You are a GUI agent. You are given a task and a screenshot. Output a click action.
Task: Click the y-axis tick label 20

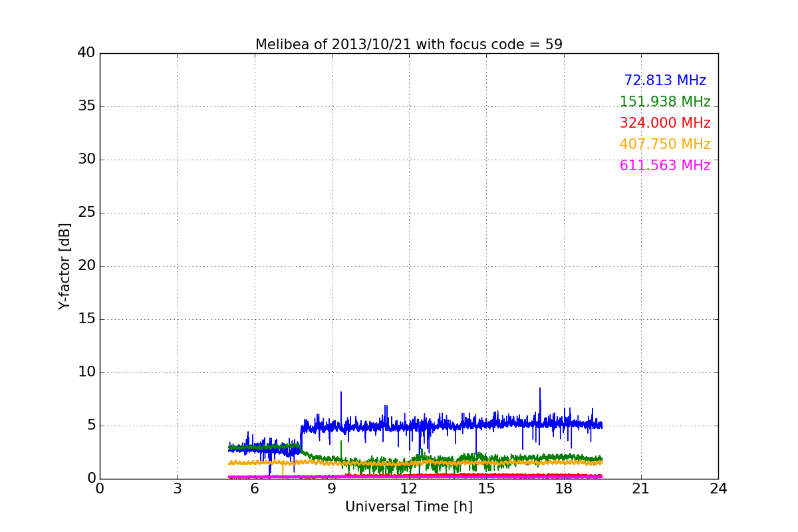point(86,266)
